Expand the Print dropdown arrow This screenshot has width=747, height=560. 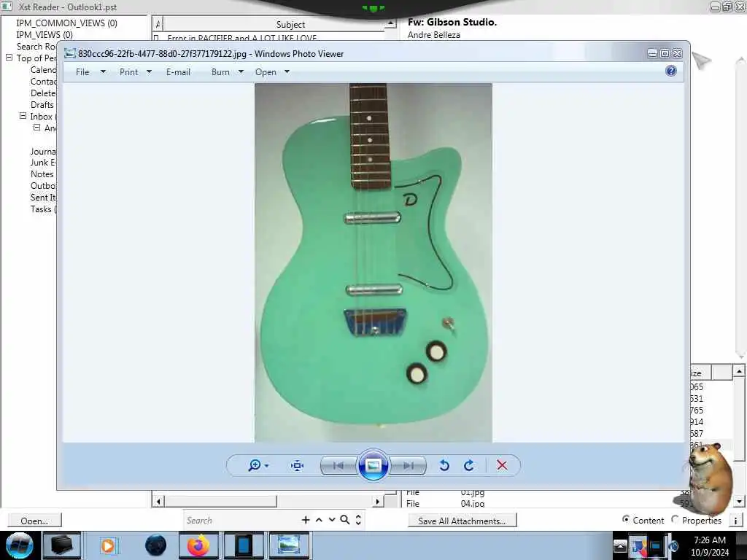pyautogui.click(x=149, y=72)
